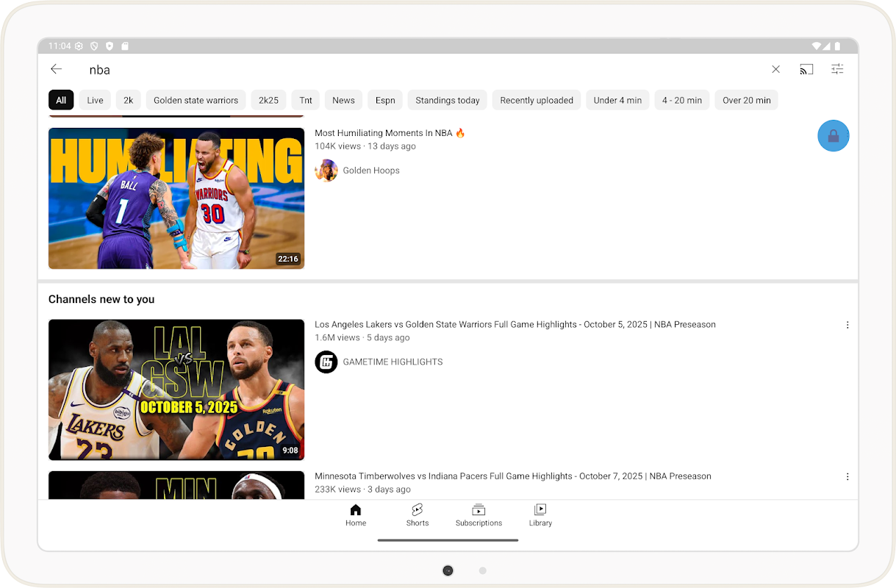Filter by Recently uploaded
The image size is (896, 588).
point(537,100)
